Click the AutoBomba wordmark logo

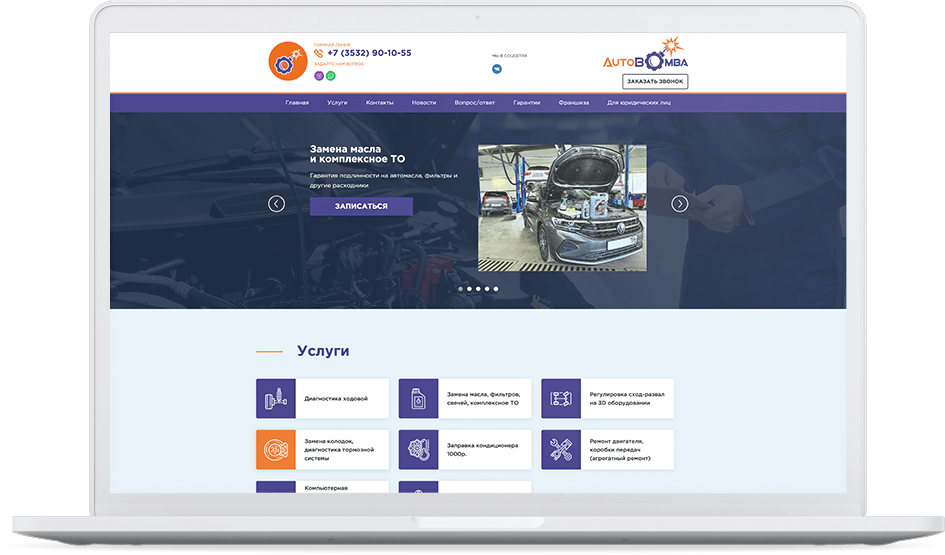645,54
